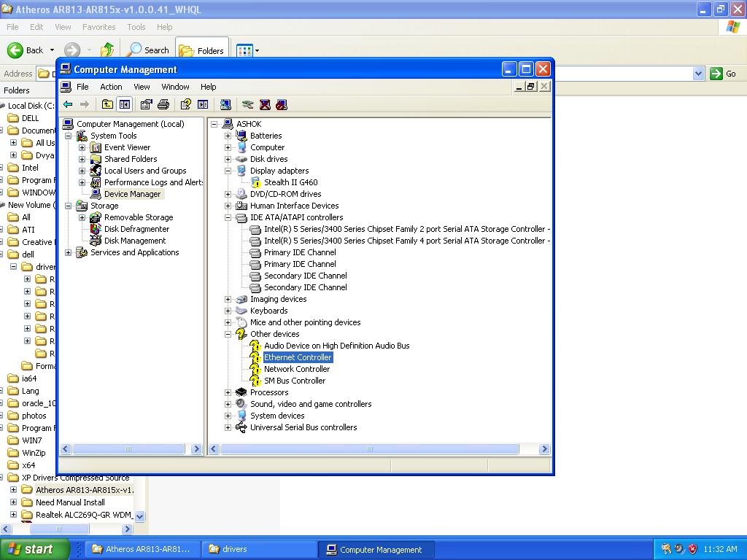The height and width of the screenshot is (560, 747).
Task: Click the SM Bus Controller warning icon
Action: (x=255, y=381)
